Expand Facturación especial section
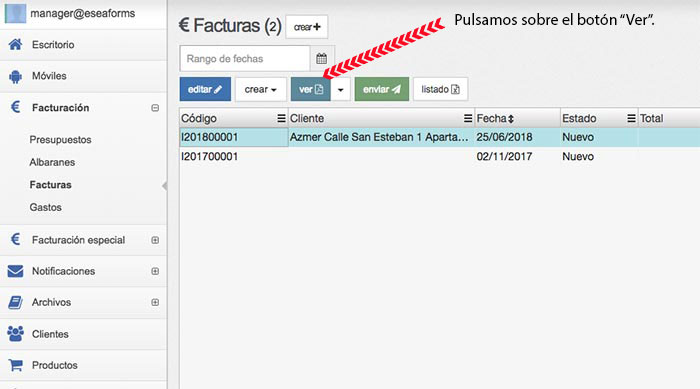Image resolution: width=700 pixels, height=389 pixels. click(155, 240)
